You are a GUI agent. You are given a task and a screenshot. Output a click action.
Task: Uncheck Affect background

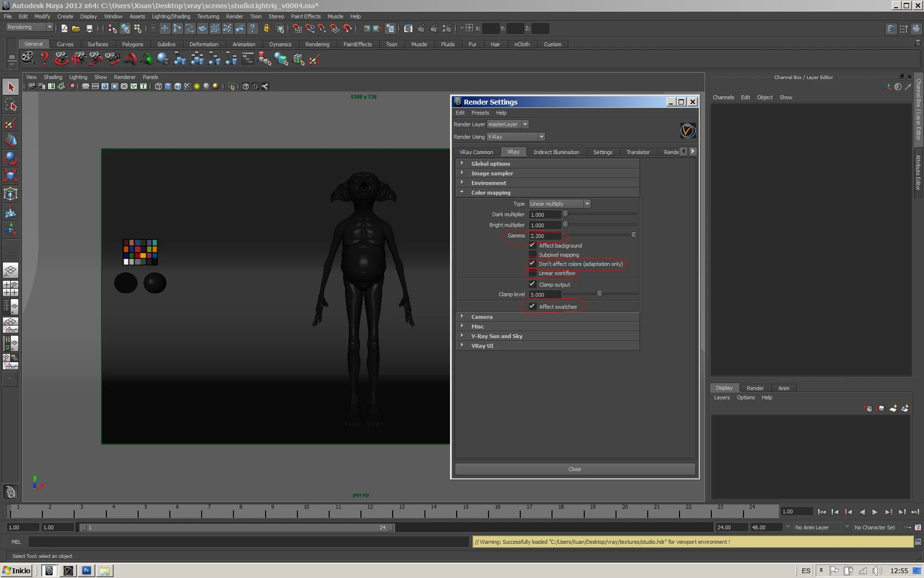click(532, 245)
